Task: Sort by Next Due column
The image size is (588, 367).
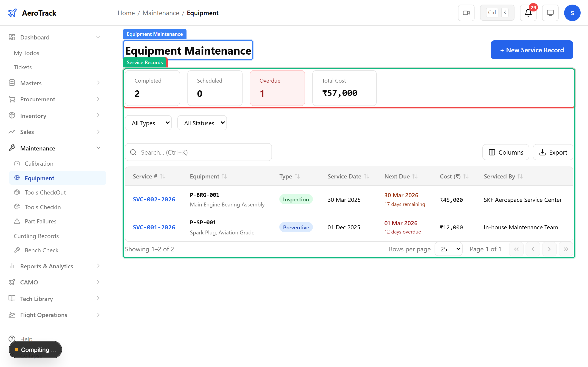Action: pyautogui.click(x=415, y=176)
